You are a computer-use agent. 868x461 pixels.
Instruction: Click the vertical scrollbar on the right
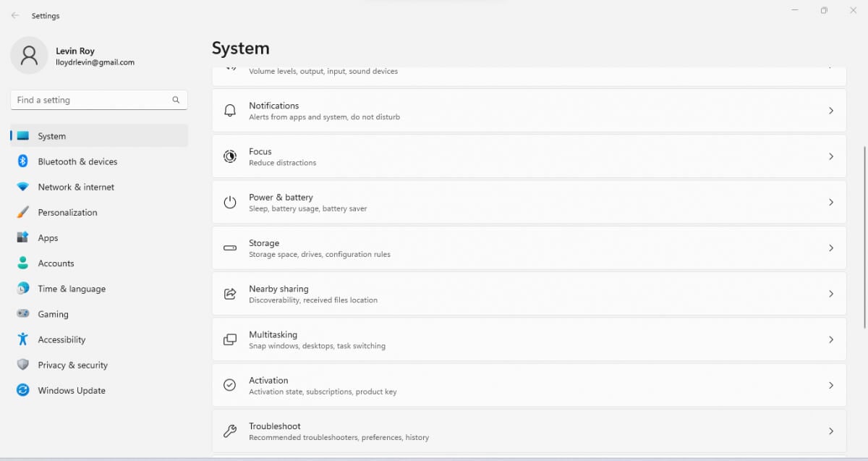coord(864,232)
